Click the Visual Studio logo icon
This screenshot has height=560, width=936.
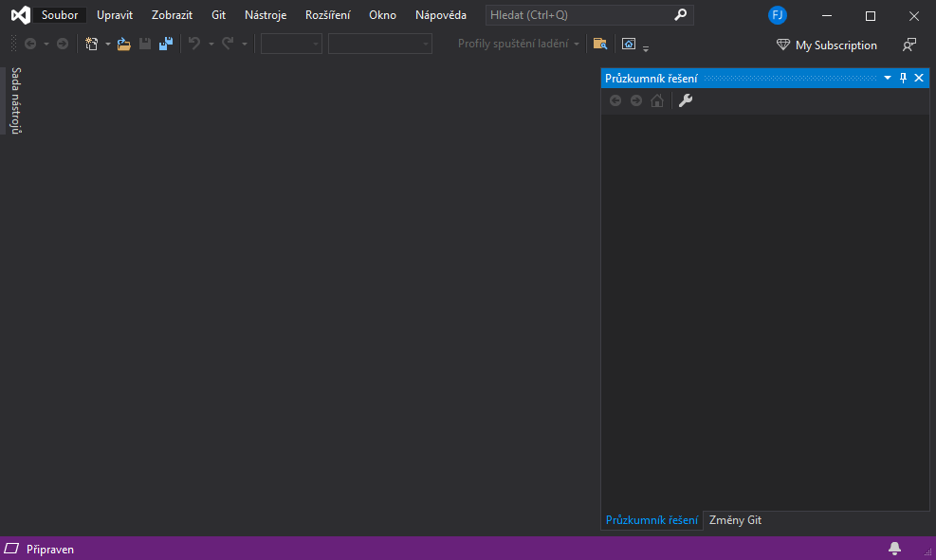click(x=20, y=15)
